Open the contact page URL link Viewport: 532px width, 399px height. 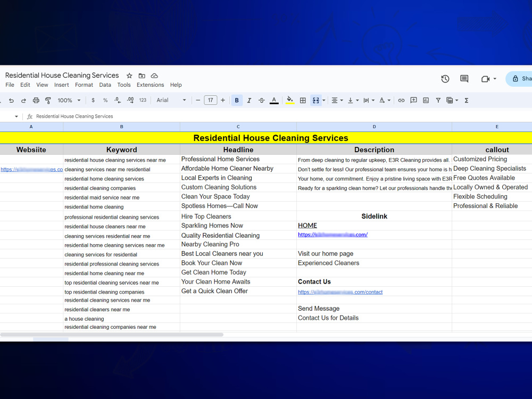tap(340, 292)
